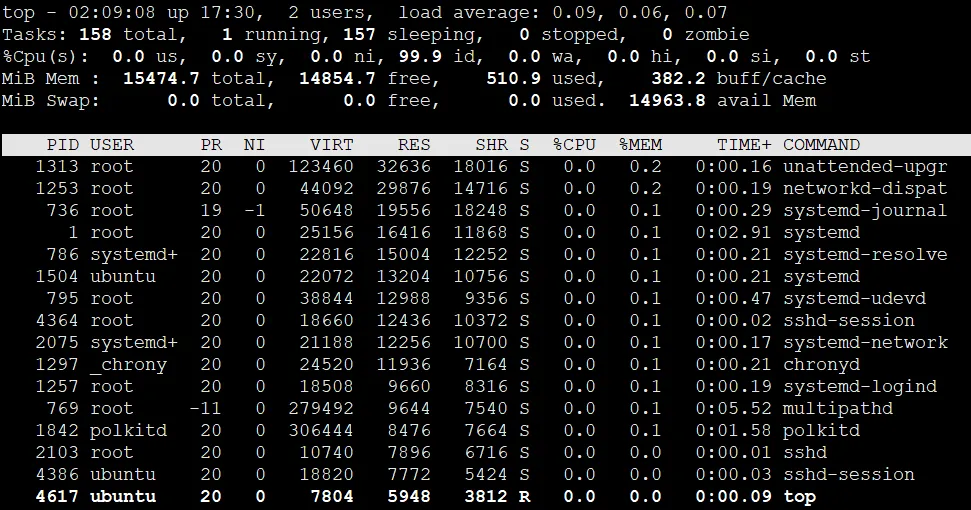This screenshot has height=510, width=971.
Task: Click the 15474.7 total memory value
Action: (161, 79)
